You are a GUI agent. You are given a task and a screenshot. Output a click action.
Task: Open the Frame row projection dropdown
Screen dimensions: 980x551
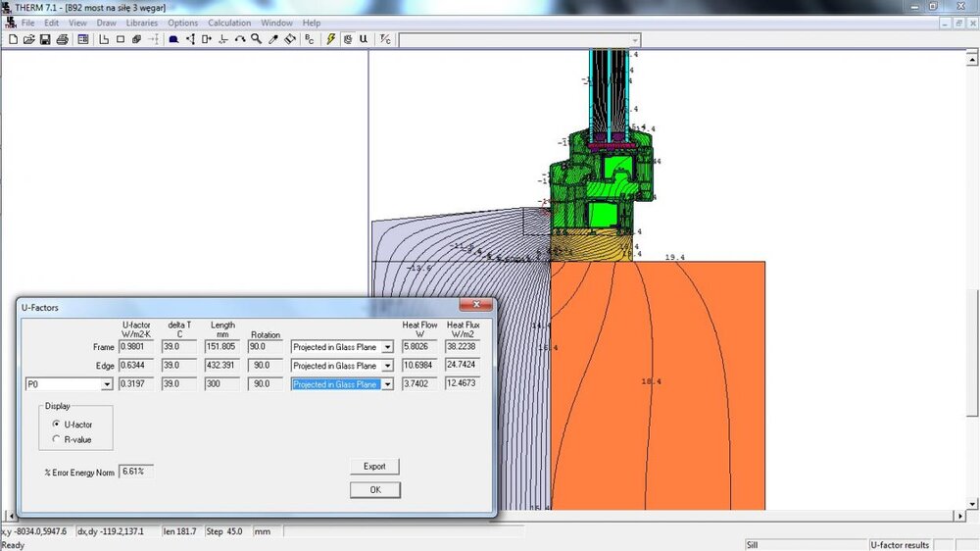(x=387, y=347)
